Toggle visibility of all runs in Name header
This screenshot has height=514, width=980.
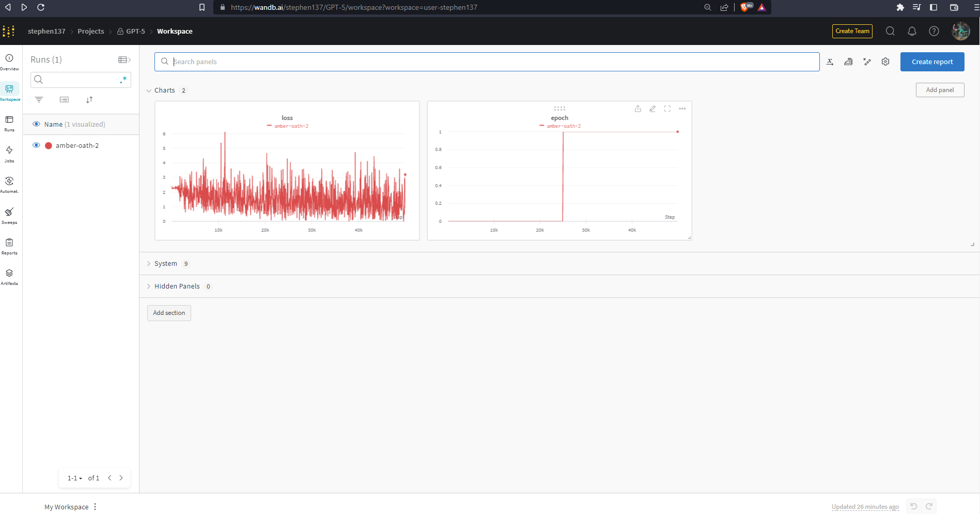(36, 124)
